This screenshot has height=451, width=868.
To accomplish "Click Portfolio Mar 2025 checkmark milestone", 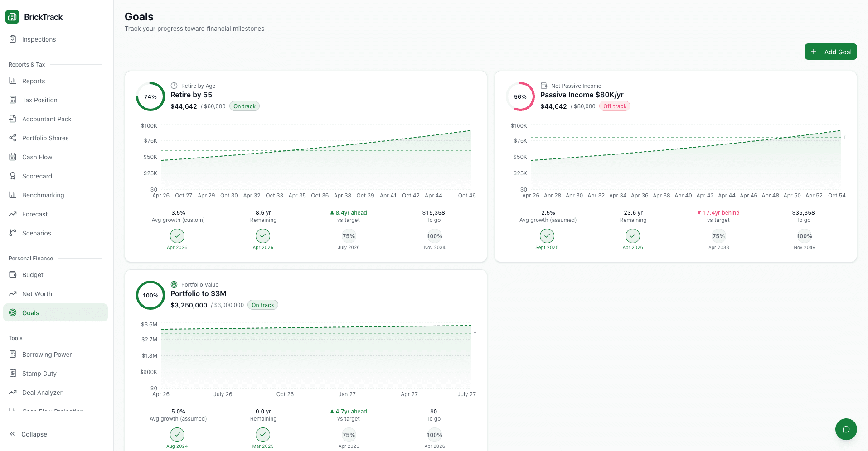I will (263, 435).
